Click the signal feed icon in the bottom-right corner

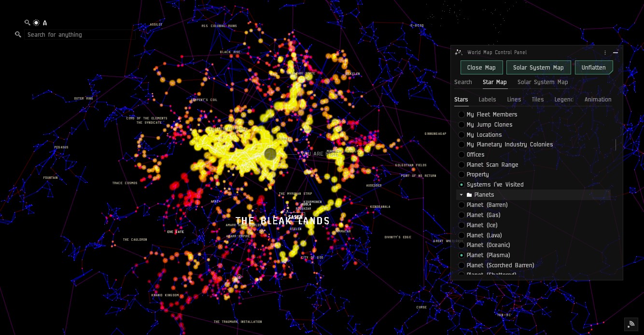[630, 324]
